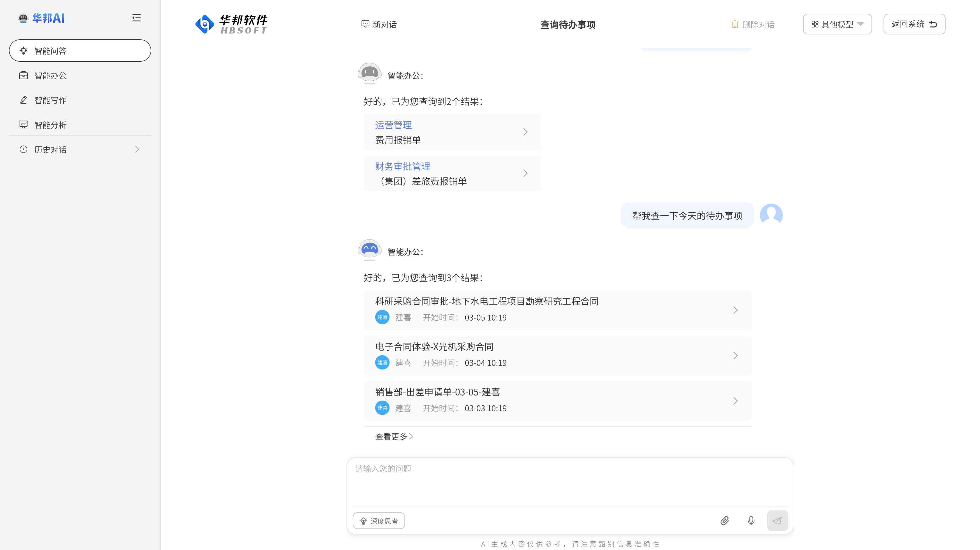Viewport: 980px width, 550px height.
Task: Open 电子合同体验-X光机采购合同 item
Action: pyautogui.click(x=557, y=355)
